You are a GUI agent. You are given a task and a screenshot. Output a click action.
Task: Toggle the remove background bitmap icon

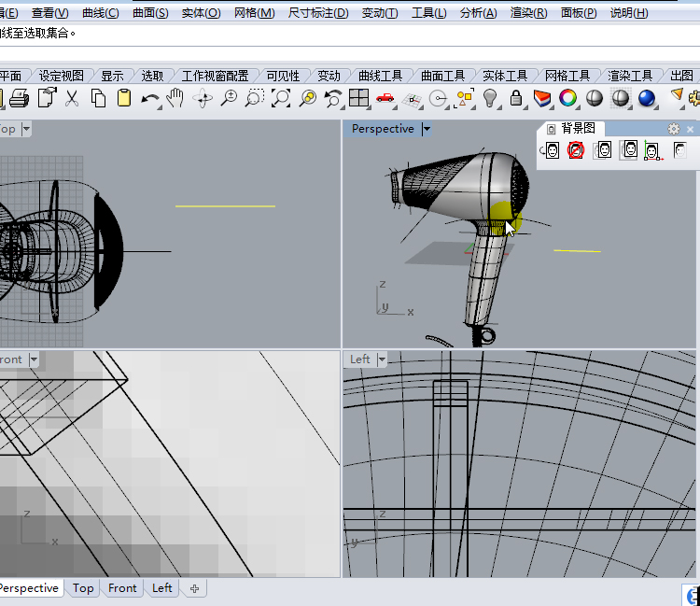(576, 149)
